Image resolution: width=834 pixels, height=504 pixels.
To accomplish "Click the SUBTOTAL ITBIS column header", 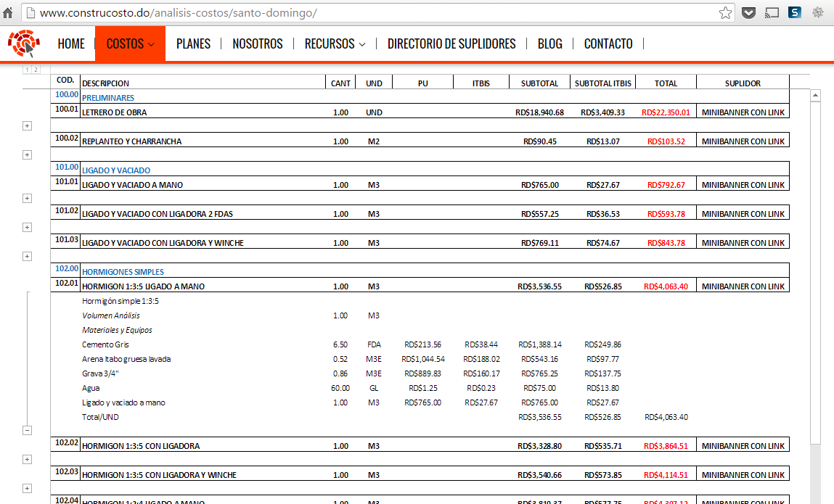I will (602, 83).
